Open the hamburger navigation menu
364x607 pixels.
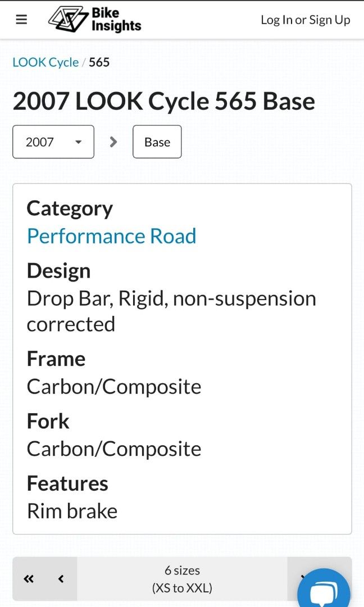[21, 19]
